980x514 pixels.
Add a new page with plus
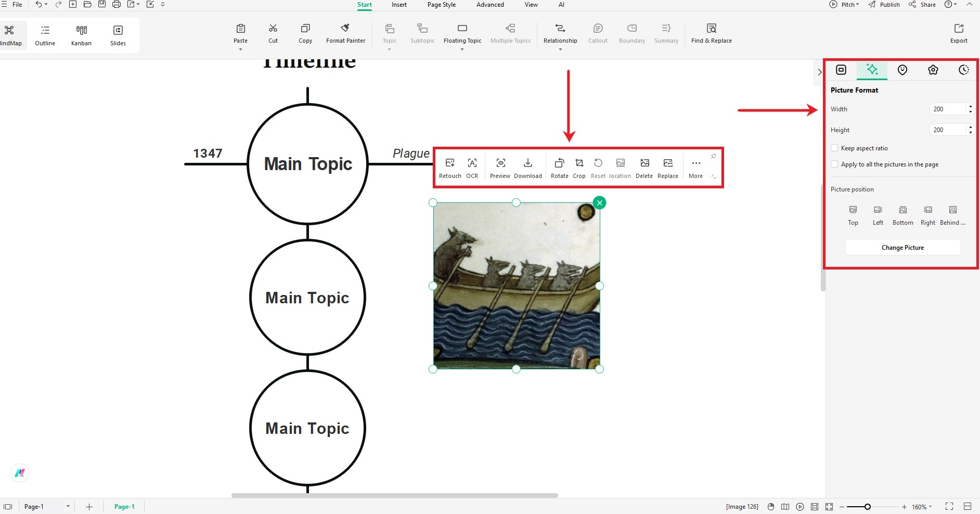(89, 507)
